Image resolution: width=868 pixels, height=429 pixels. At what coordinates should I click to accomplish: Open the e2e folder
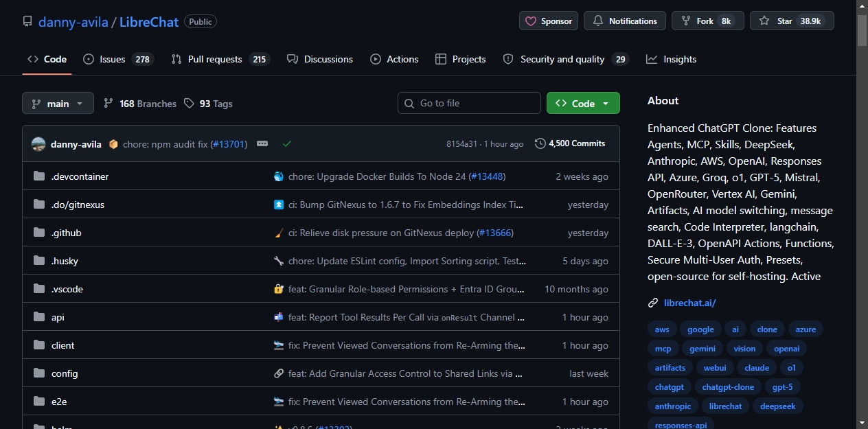[x=59, y=402]
